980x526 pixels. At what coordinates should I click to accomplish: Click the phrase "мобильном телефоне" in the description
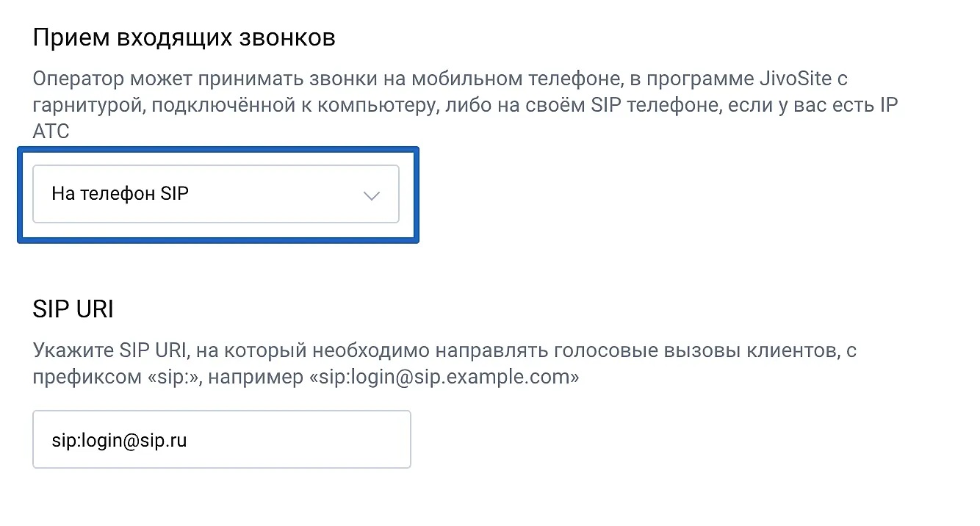pos(489,79)
